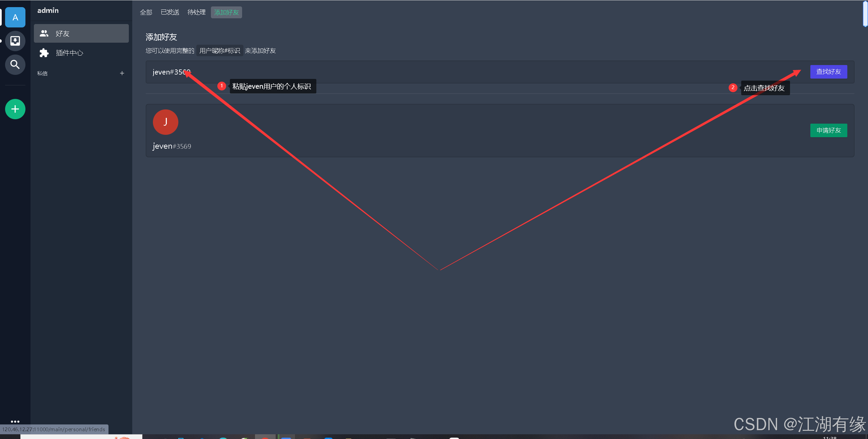The image size is (868, 439).
Task: Open 插件中心 puzzle-piece item
Action: point(69,53)
